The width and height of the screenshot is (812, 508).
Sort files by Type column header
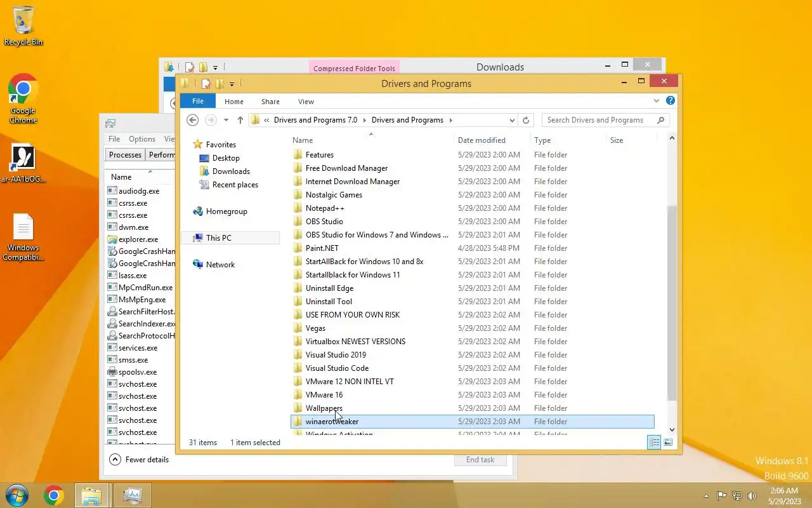[x=542, y=140]
